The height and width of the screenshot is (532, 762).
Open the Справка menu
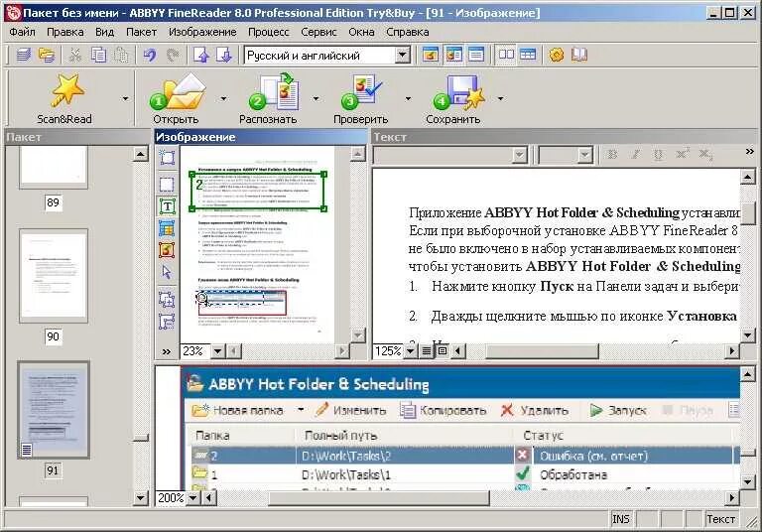(x=407, y=32)
